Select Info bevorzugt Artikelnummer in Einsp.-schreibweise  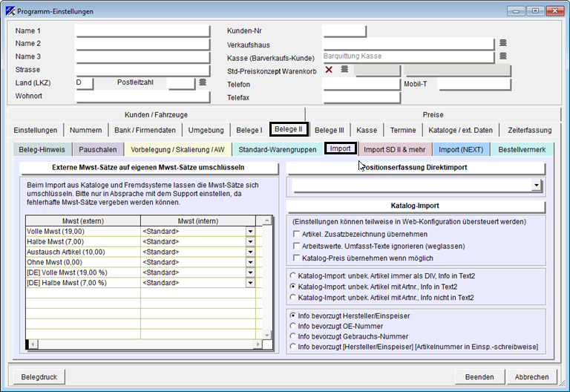click(292, 346)
